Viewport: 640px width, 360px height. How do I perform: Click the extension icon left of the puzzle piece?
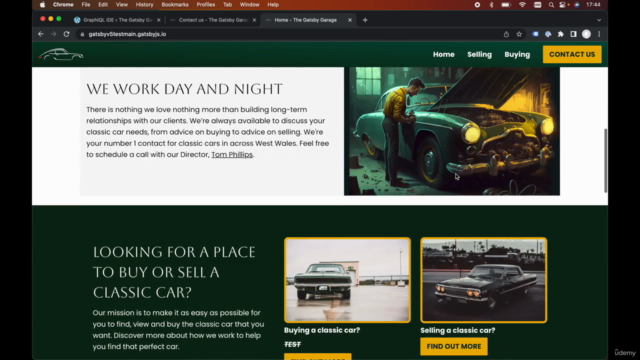[x=548, y=34]
